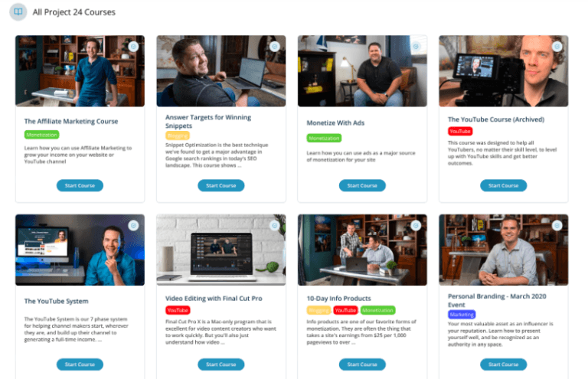The image size is (588, 379).
Task: Open the 10-Day Info Products thumbnail image
Action: (362, 250)
